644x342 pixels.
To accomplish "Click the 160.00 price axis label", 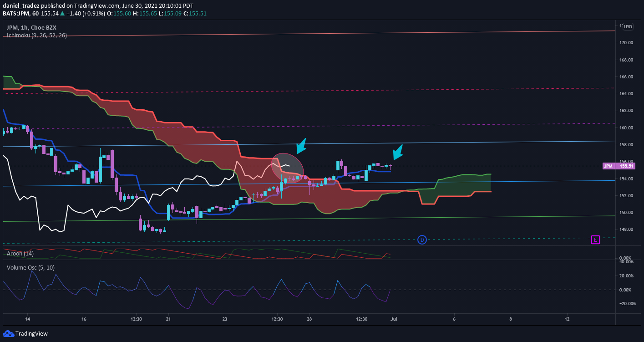I will 626,128.
